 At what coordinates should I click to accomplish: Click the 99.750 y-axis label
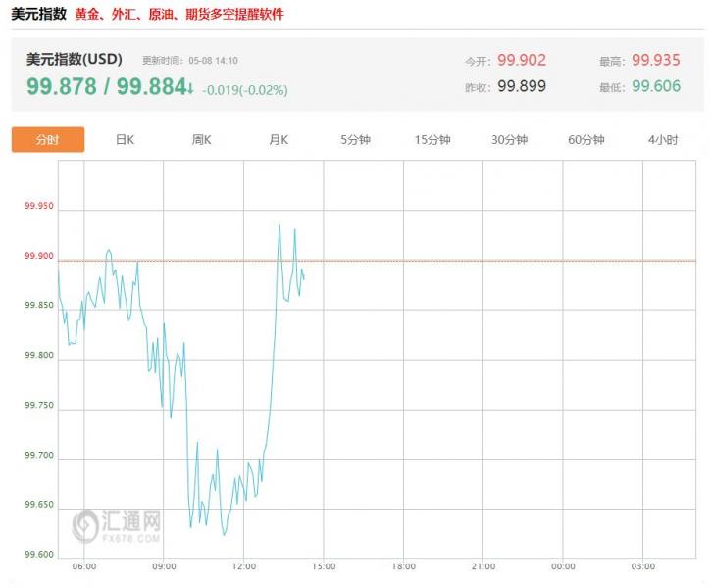(39, 405)
